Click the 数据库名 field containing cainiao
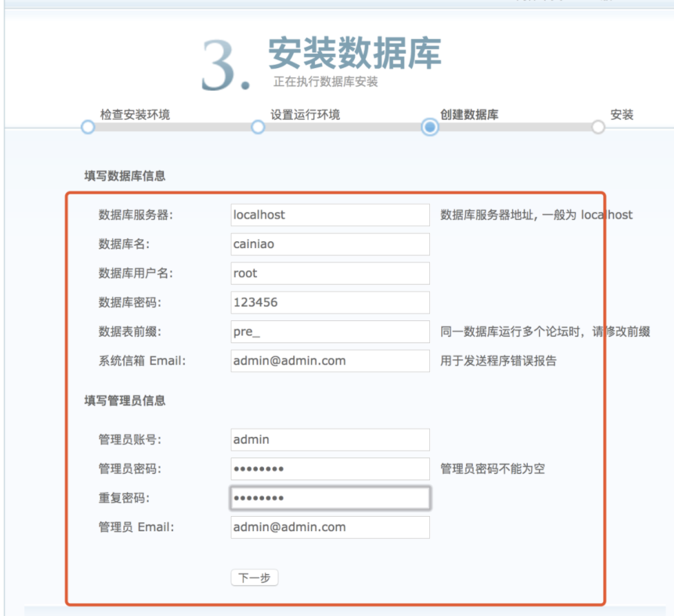The height and width of the screenshot is (616, 674). (x=330, y=244)
